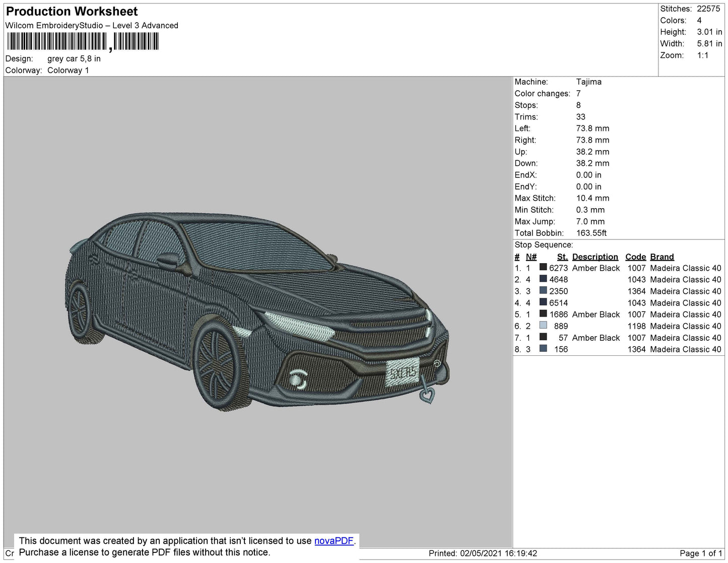
Task: Click the Description column header
Action: [x=595, y=257]
